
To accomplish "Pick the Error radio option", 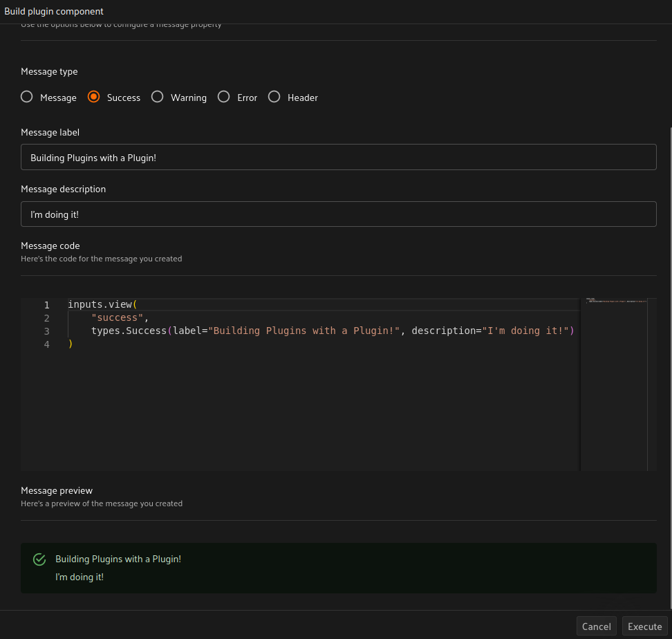I will [223, 97].
